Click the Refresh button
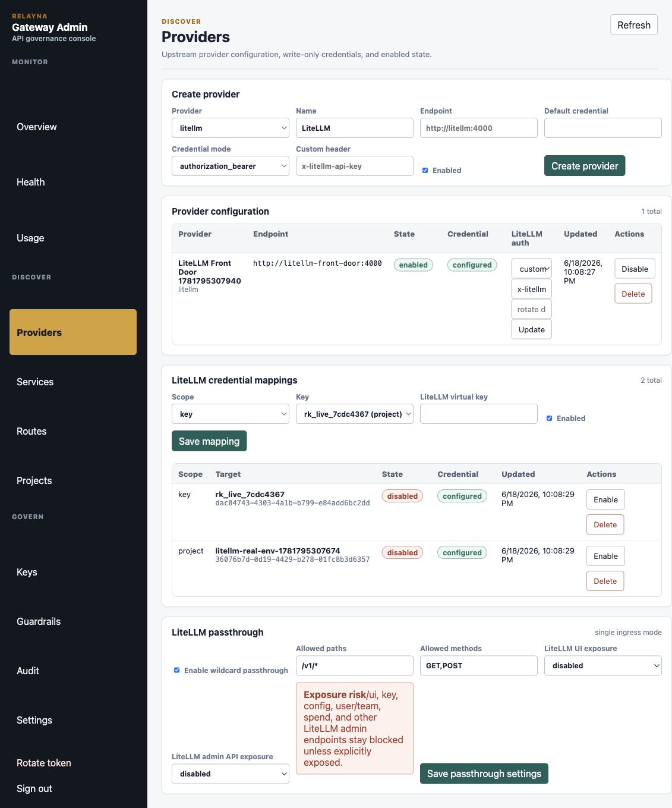 [x=634, y=25]
